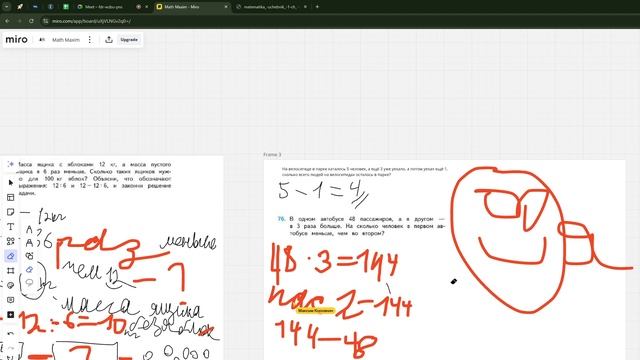Select the highlighted pen drawing tool
The width and height of the screenshot is (640, 360).
tap(11, 256)
